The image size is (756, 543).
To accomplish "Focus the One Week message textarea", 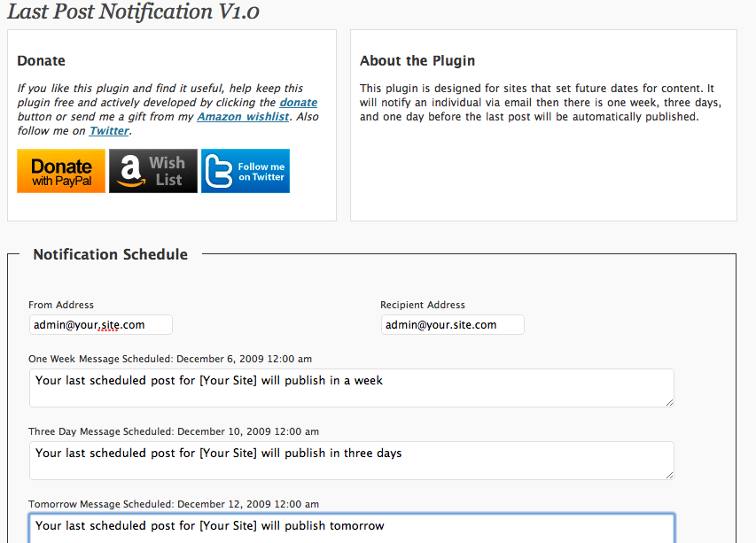I will click(x=352, y=388).
